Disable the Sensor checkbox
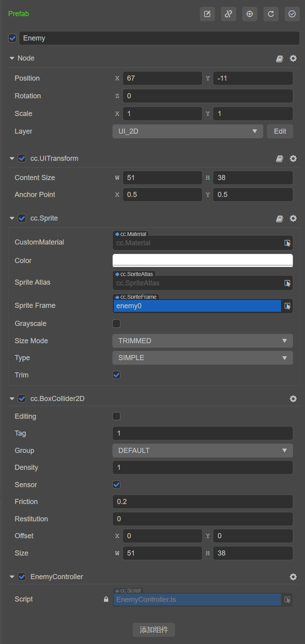305x644 pixels. 117,485
